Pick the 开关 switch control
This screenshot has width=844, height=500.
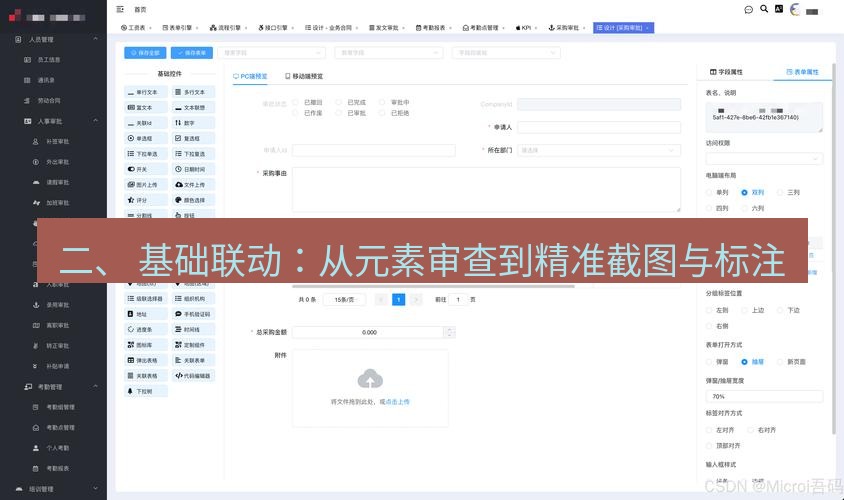pos(145,170)
